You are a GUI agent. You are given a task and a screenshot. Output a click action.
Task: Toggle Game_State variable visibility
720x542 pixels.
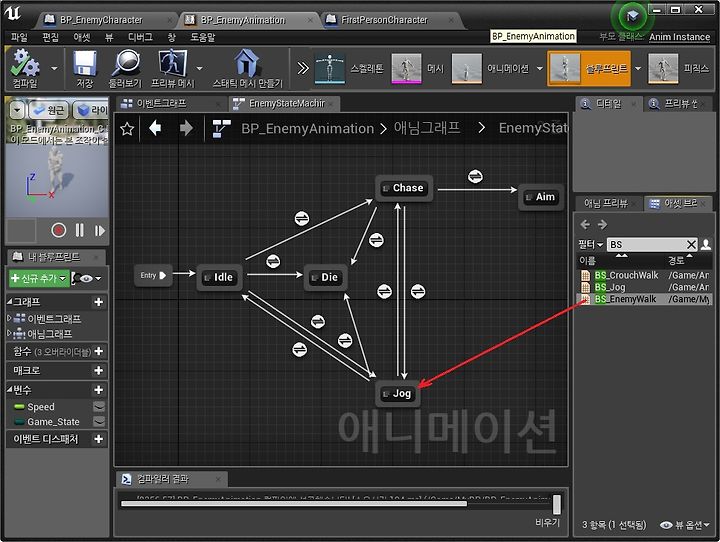pos(99,421)
